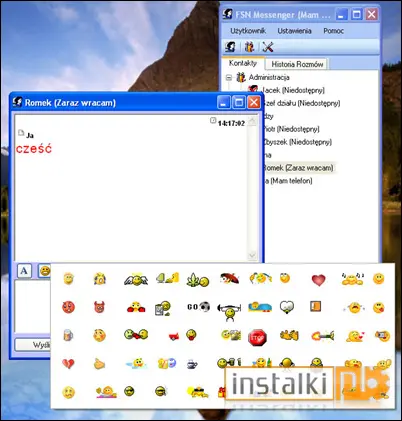Open the Użytkownik menu
Screen dimensions: 402x421
click(x=248, y=31)
